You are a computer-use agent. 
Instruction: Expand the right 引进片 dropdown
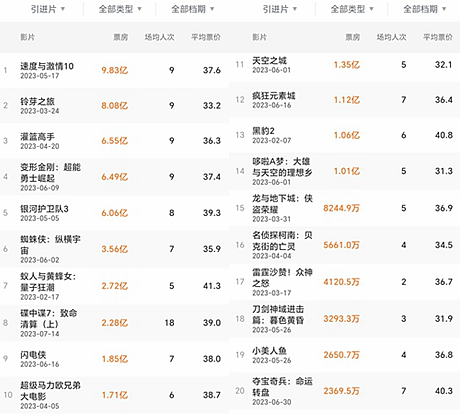[279, 9]
